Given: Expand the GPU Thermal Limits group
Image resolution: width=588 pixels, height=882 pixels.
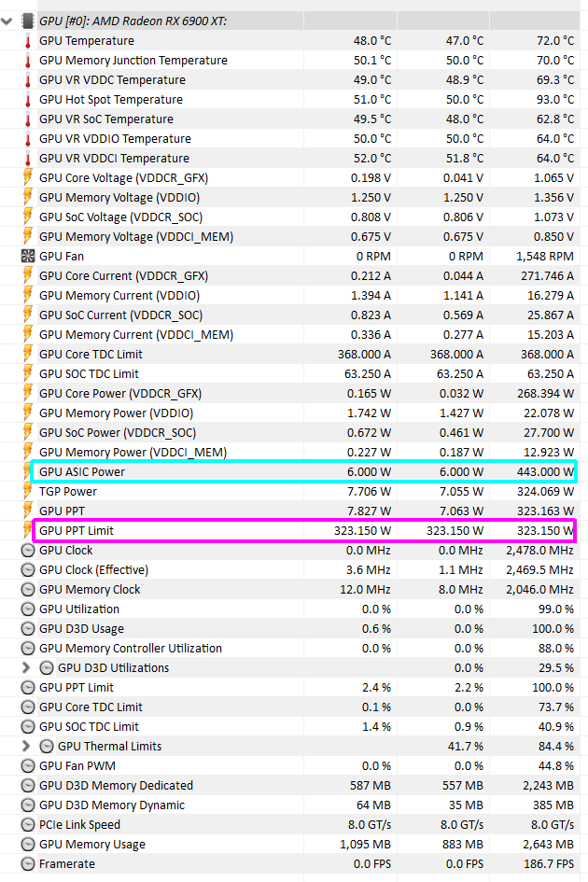Looking at the screenshot, I should (26, 746).
